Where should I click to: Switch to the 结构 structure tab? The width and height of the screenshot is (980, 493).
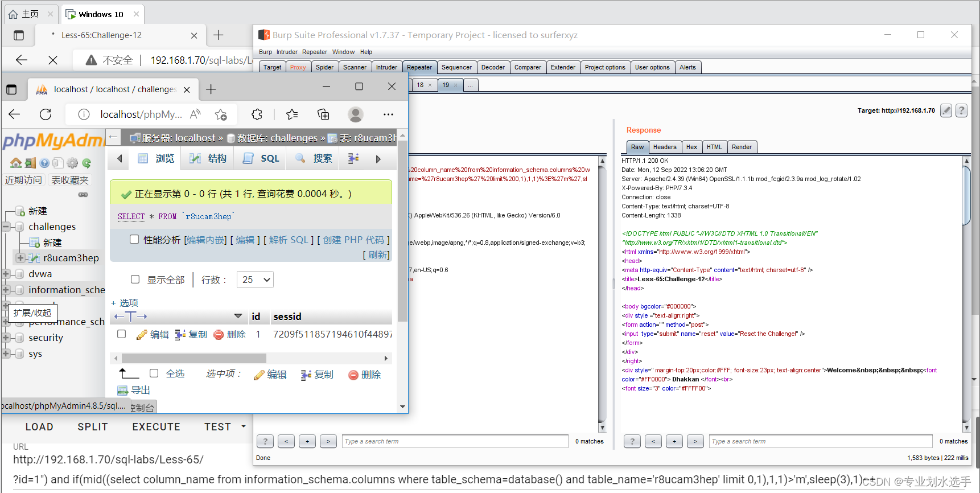click(x=208, y=158)
